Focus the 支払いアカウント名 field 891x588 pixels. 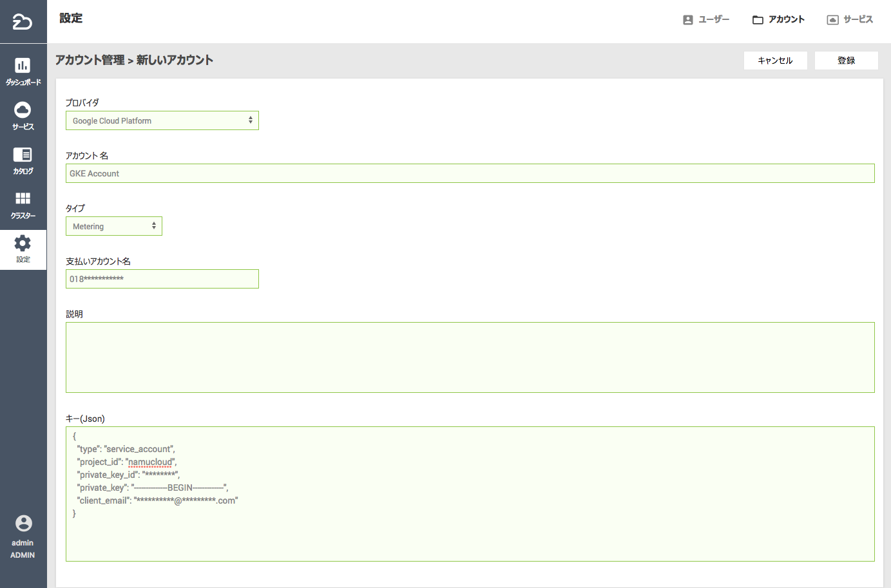tap(162, 279)
